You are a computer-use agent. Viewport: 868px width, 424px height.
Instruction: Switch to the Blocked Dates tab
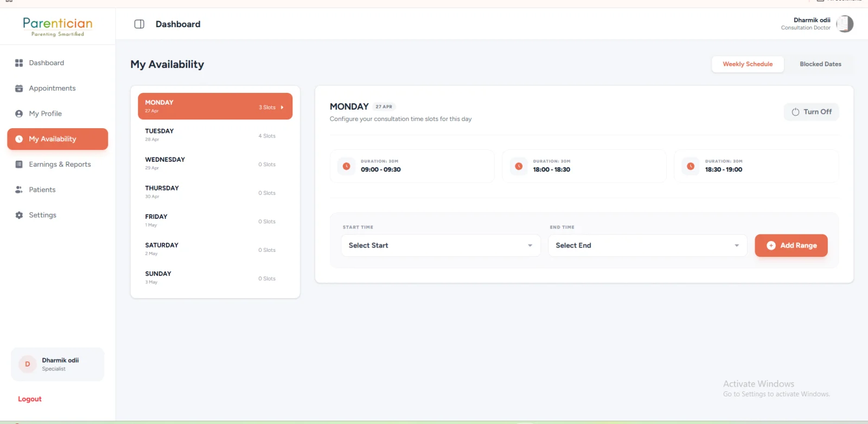(820, 64)
